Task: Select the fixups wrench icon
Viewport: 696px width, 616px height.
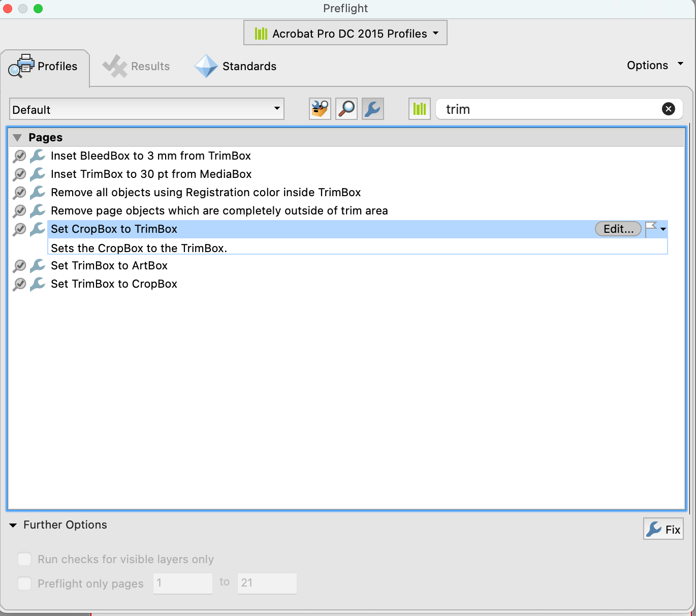Action: pyautogui.click(x=372, y=109)
